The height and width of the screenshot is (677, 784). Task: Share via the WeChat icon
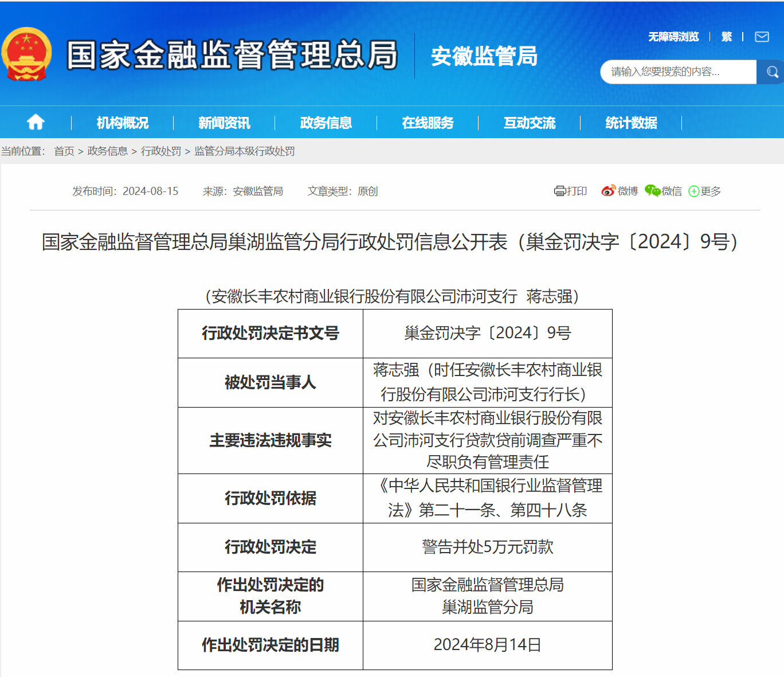click(x=653, y=191)
